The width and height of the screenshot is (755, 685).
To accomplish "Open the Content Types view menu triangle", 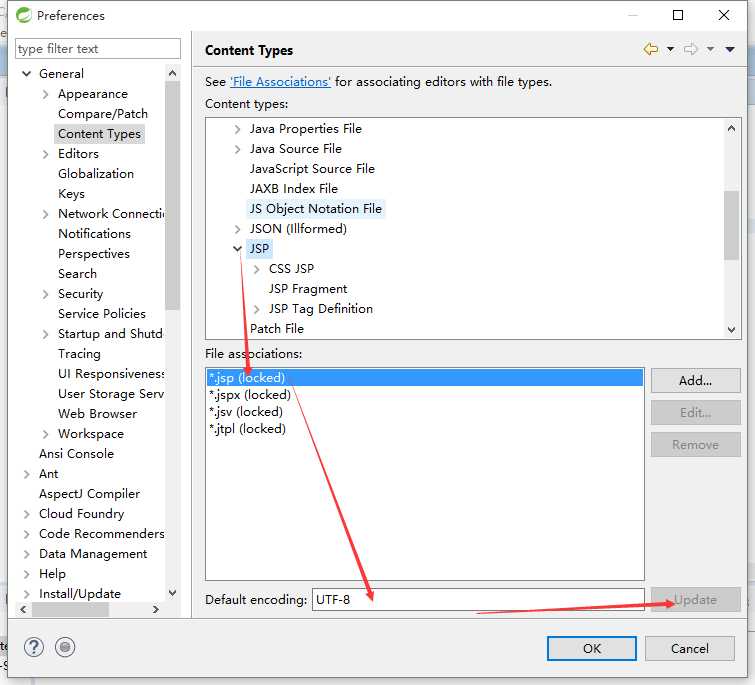I will 730,49.
